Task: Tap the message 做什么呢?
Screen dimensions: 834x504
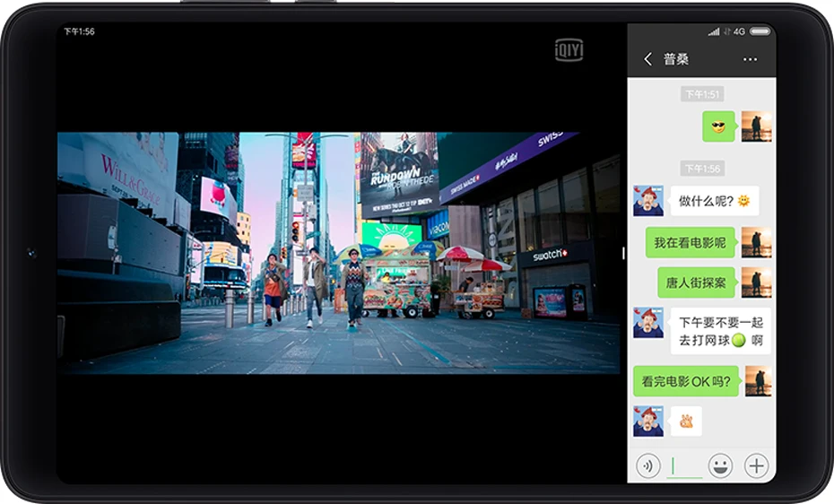Action: (x=715, y=201)
